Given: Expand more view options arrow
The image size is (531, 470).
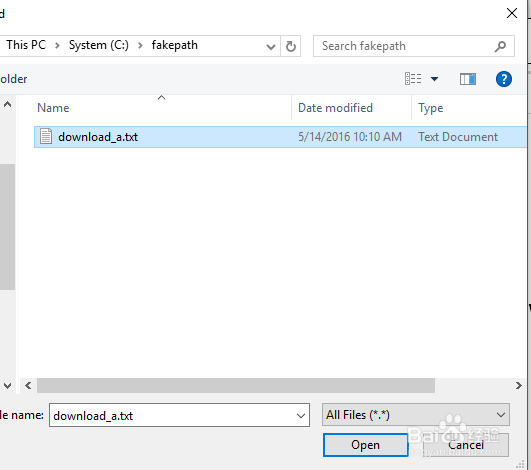Looking at the screenshot, I should [x=434, y=79].
